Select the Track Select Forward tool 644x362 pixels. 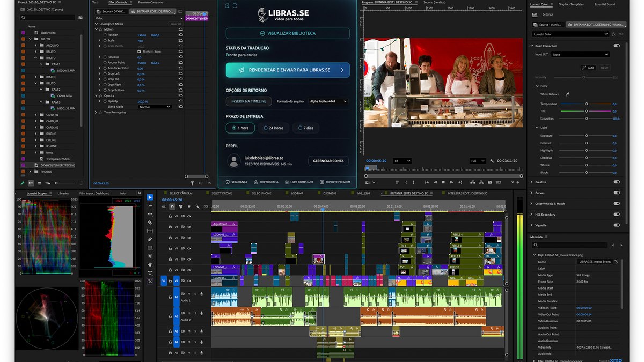[150, 205]
